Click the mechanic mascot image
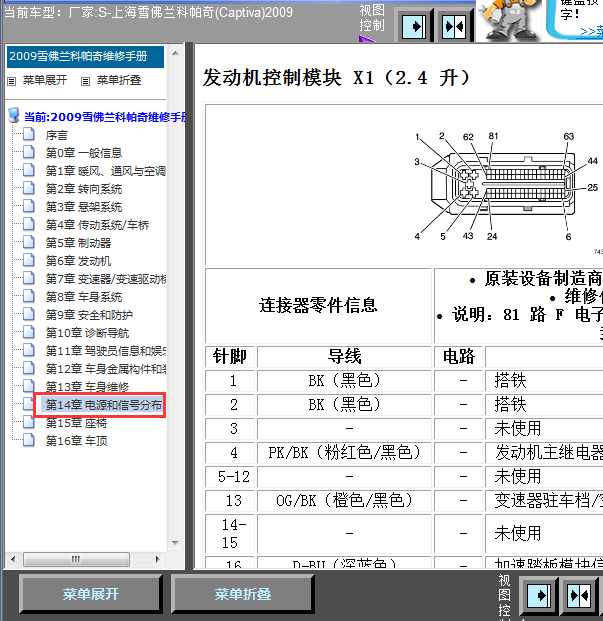This screenshot has width=603, height=621. click(x=509, y=20)
